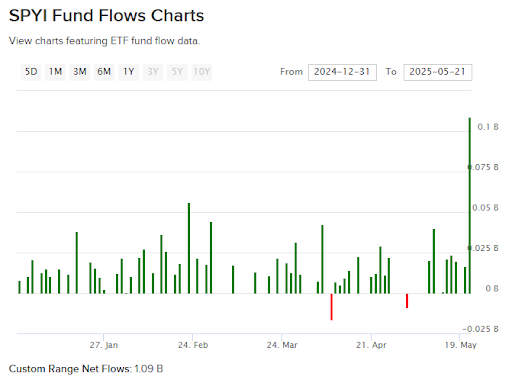This screenshot has height=383, width=512.
Task: Select the 5D range button
Action: tap(31, 72)
